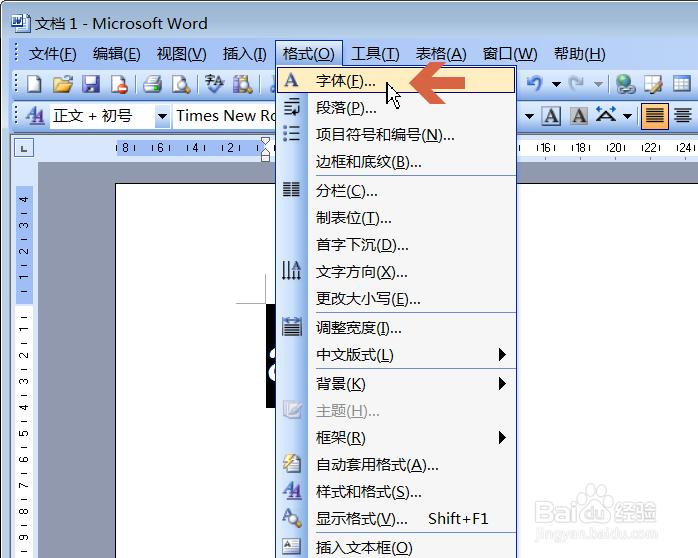Choose 段落(P)... menu entry
This screenshot has width=698, height=558.
point(396,108)
